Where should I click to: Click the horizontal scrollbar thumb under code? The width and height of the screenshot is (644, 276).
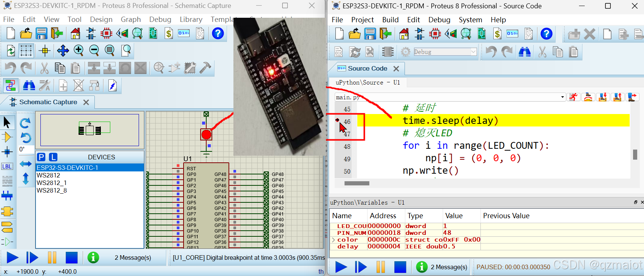coord(357,183)
